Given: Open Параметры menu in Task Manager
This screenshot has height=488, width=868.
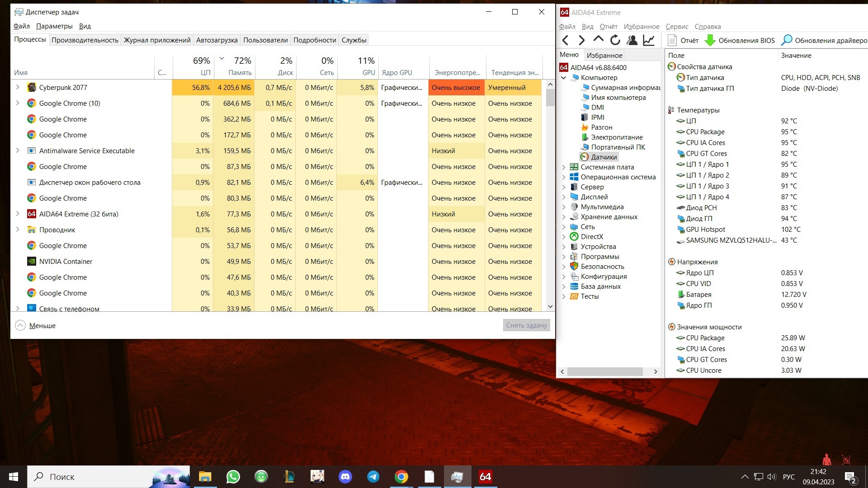Looking at the screenshot, I should pos(54,26).
